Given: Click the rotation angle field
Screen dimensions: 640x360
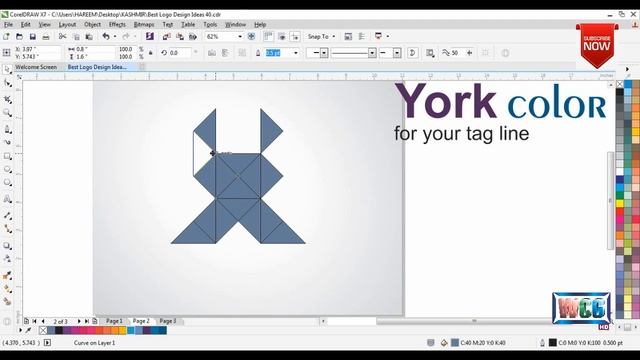Looking at the screenshot, I should (179, 53).
